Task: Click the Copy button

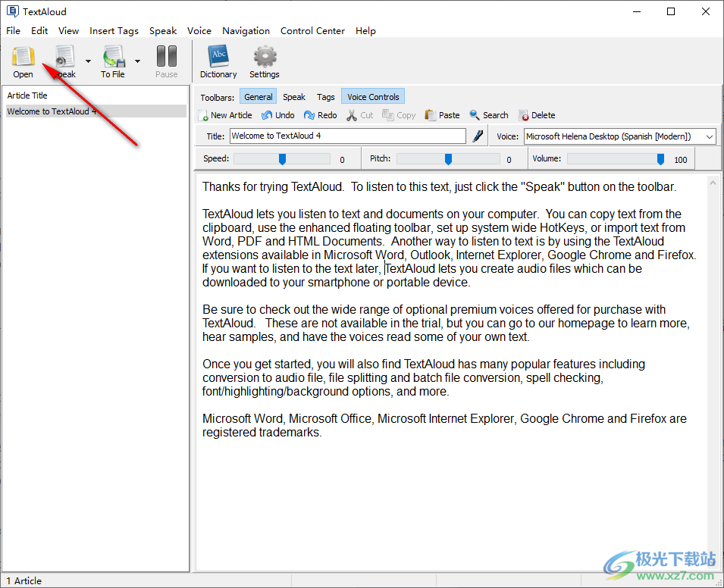Action: [399, 115]
